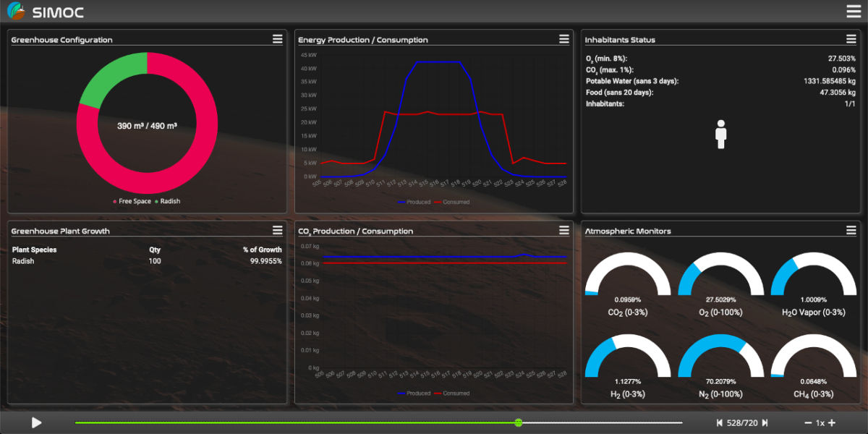This screenshot has height=434, width=868.
Task: Open Atmospheric Monitors panel menu
Action: pos(851,230)
